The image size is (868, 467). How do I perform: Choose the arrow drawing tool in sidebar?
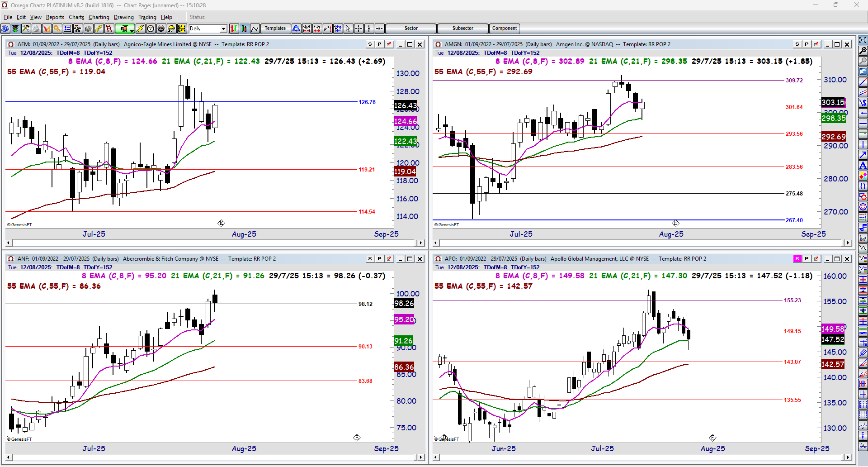click(x=863, y=155)
